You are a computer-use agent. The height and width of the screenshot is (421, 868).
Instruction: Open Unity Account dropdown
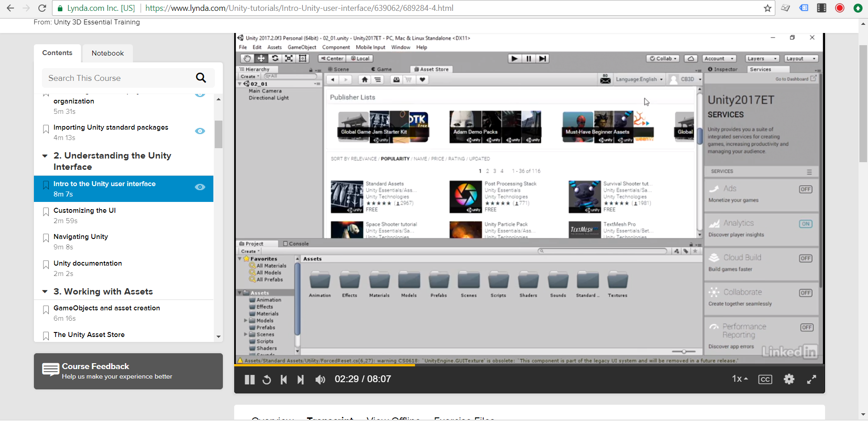click(719, 58)
